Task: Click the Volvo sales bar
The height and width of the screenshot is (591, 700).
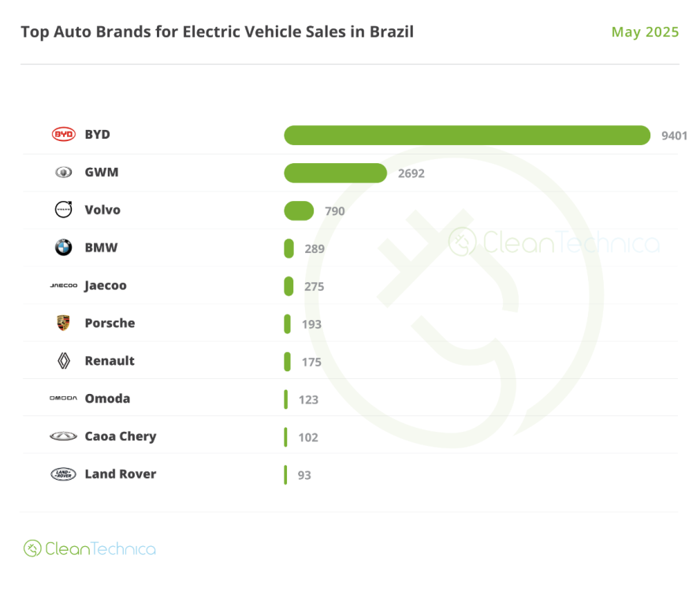Action: pyautogui.click(x=299, y=210)
